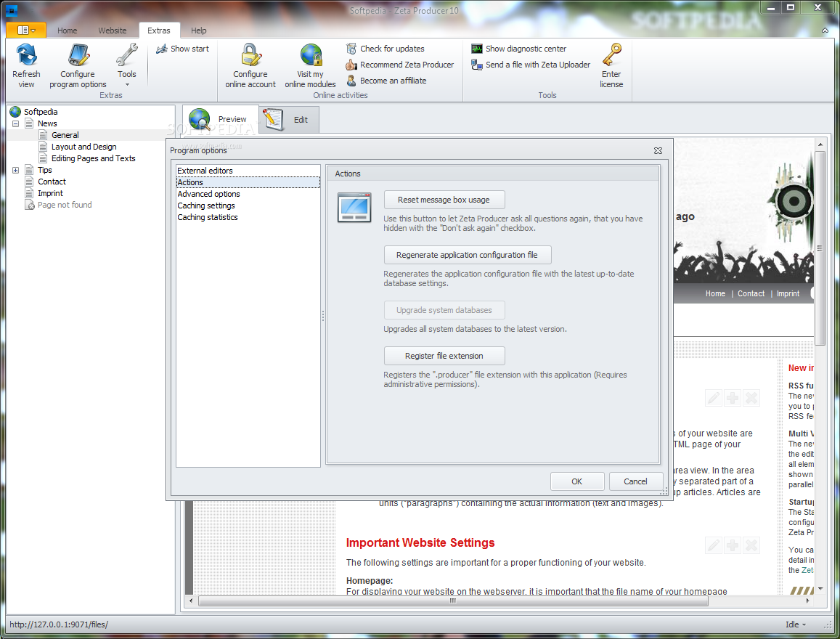Screen dimensions: 840x639
Task: Click Show start in the ribbon
Action: coord(182,49)
